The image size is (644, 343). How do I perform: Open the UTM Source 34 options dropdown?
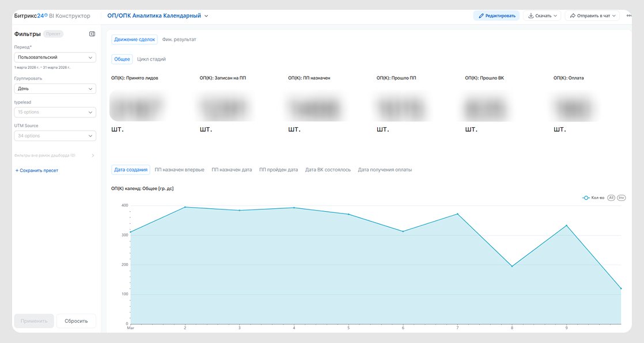click(x=55, y=136)
